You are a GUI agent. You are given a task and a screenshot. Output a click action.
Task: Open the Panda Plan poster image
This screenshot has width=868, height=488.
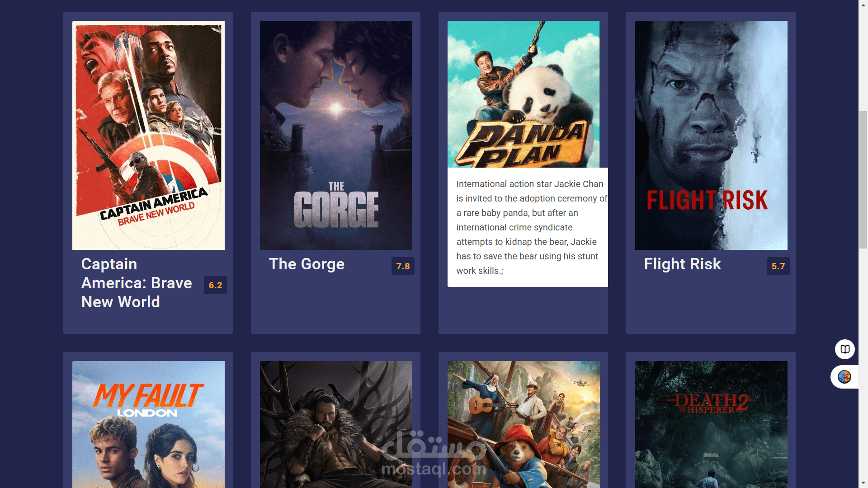pos(523,94)
